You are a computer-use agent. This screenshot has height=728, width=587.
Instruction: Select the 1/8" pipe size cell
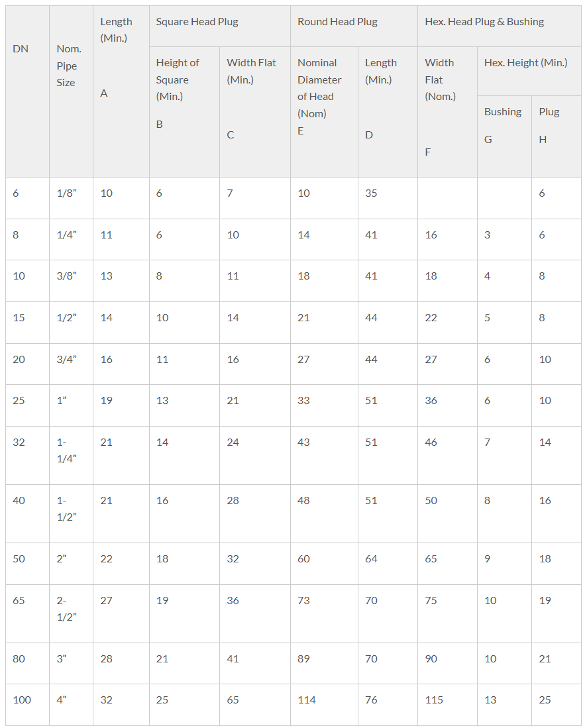point(71,198)
